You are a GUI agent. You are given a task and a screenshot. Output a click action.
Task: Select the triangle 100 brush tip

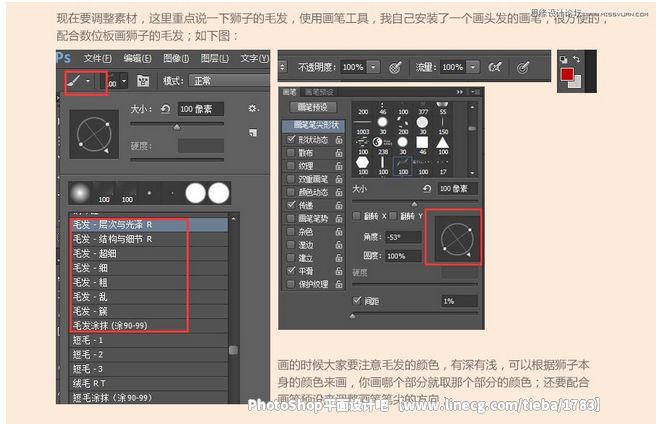(443, 146)
